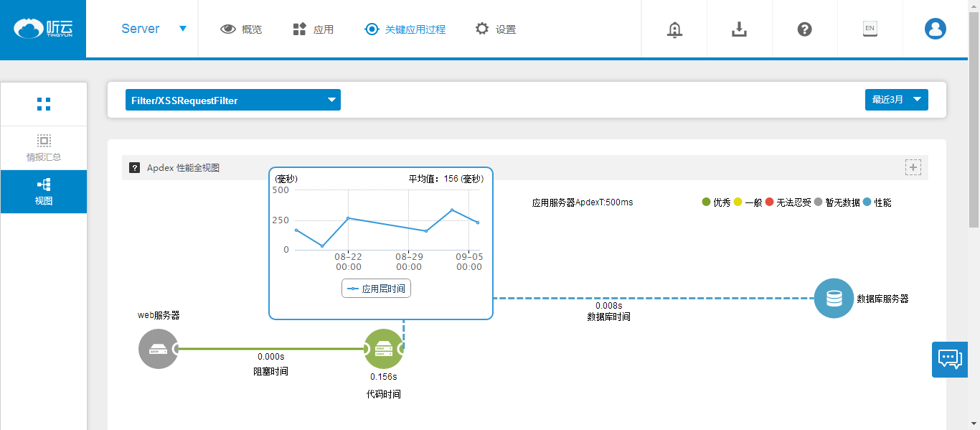This screenshot has width=980, height=430.
Task: Open the live chat support button
Action: pos(950,359)
